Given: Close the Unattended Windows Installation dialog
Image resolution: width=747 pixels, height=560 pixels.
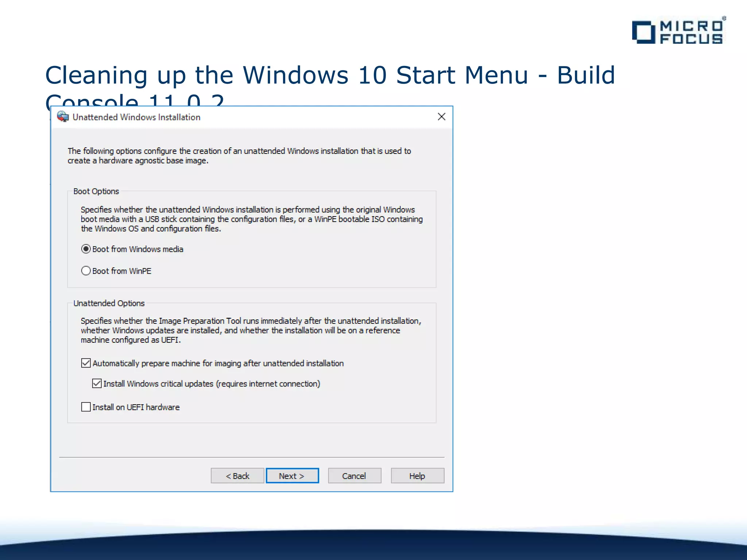Looking at the screenshot, I should tap(441, 117).
